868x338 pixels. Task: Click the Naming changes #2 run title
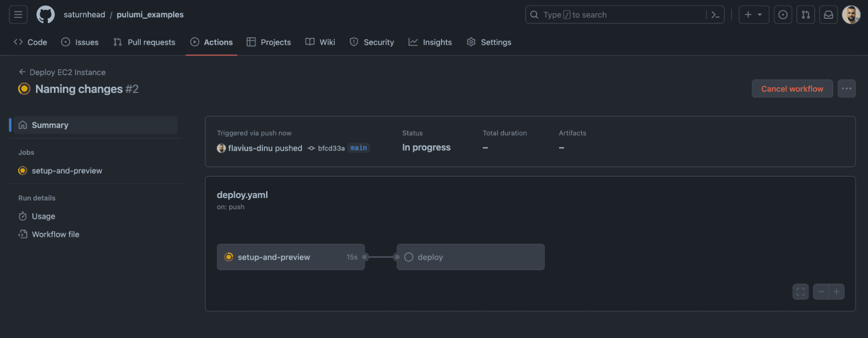point(87,89)
